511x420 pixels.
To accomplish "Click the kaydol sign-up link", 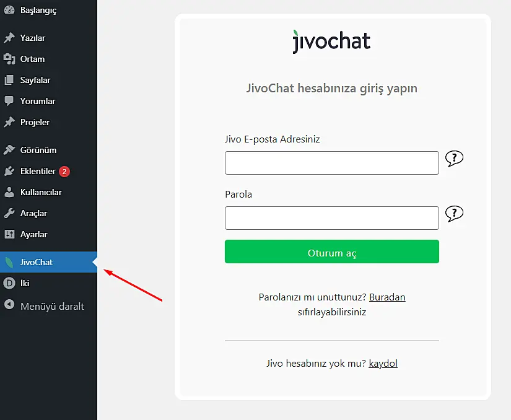I will click(x=383, y=363).
